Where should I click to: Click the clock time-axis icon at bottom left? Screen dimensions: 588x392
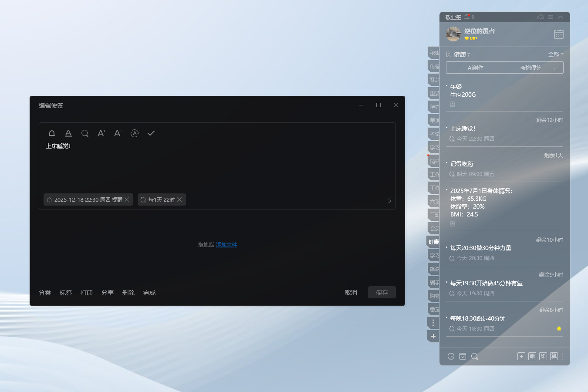click(x=451, y=356)
